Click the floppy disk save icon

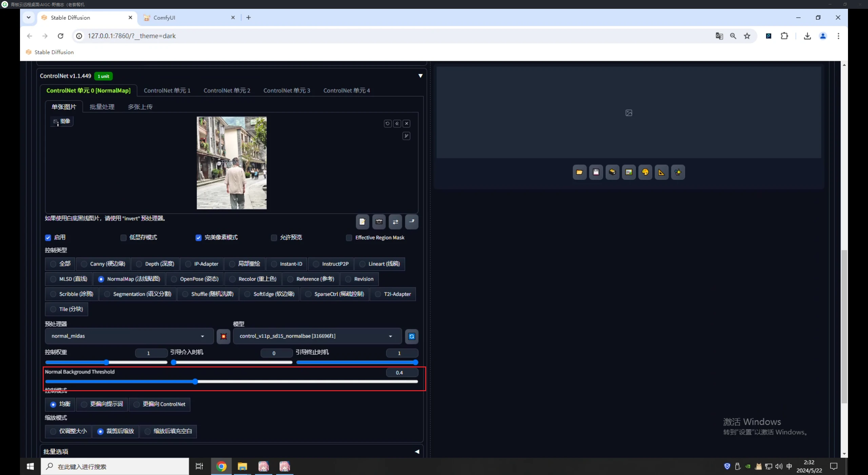596,172
